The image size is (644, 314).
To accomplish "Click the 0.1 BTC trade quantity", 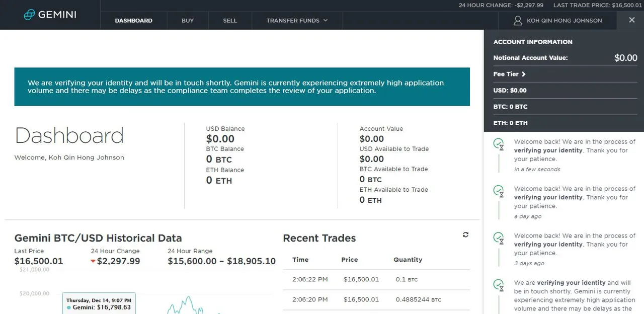I will click(407, 279).
